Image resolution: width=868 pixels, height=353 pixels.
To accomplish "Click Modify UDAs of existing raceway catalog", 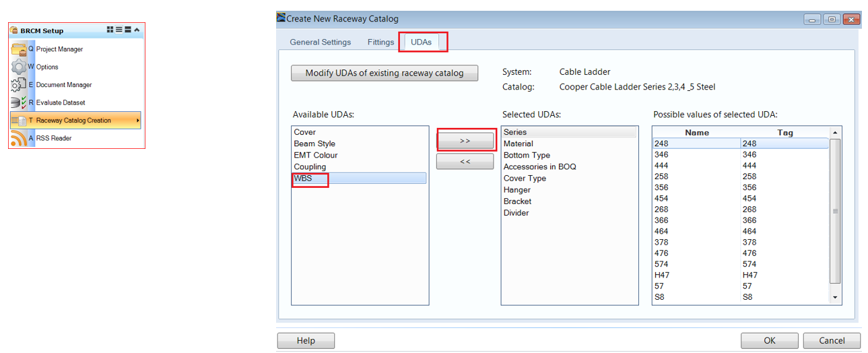I will (385, 73).
